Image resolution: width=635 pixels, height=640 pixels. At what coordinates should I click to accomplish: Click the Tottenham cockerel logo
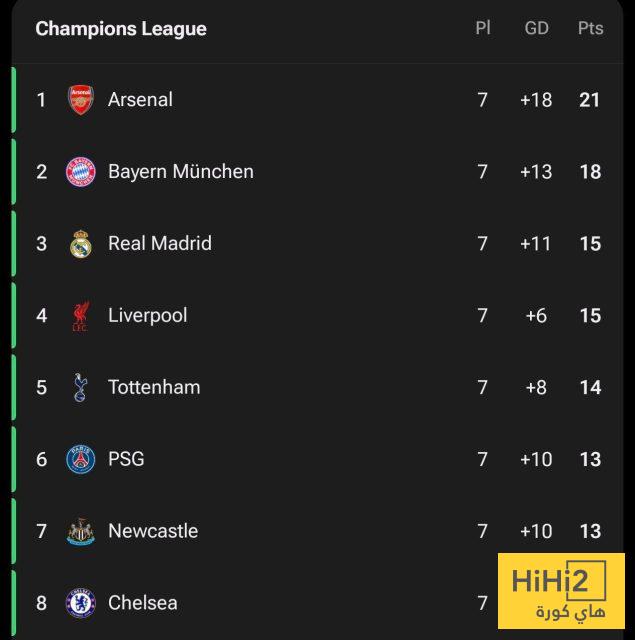[x=81, y=388]
